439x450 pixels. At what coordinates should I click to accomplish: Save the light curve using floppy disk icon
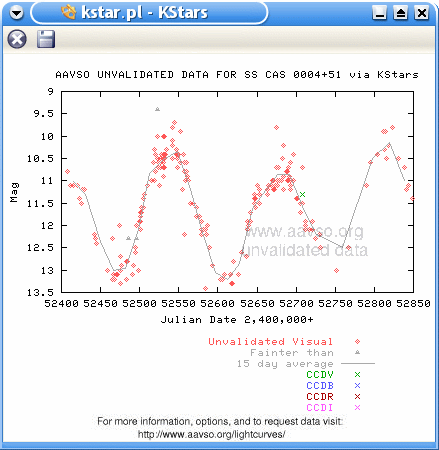click(46, 39)
